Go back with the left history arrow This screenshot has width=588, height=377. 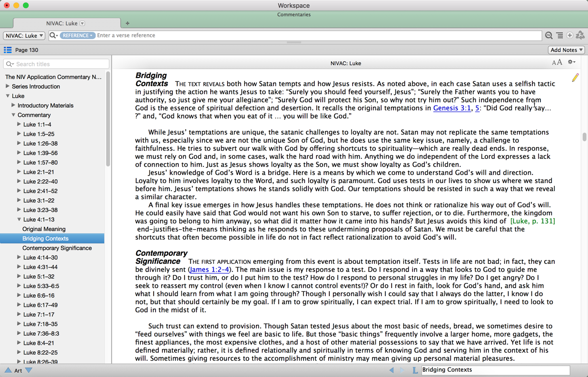coord(392,370)
